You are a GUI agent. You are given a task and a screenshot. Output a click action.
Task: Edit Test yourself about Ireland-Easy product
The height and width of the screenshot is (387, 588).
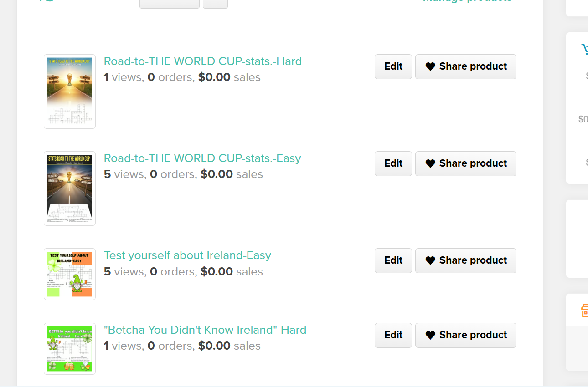(393, 260)
